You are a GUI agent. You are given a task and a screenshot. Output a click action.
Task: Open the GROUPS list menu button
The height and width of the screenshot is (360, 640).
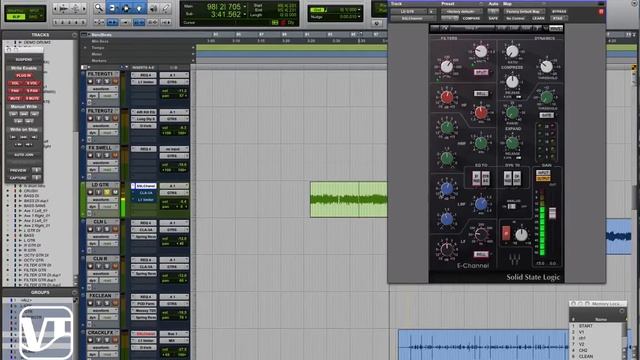(74, 293)
